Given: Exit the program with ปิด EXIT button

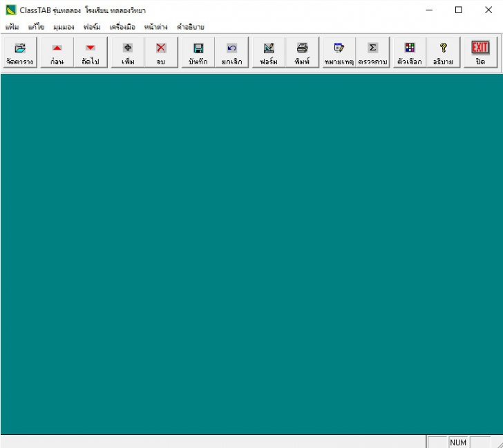Looking at the screenshot, I should click(x=480, y=53).
